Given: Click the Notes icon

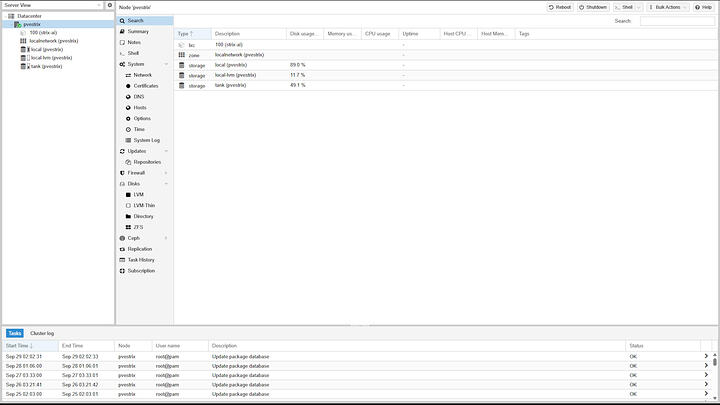Looking at the screenshot, I should click(x=122, y=42).
